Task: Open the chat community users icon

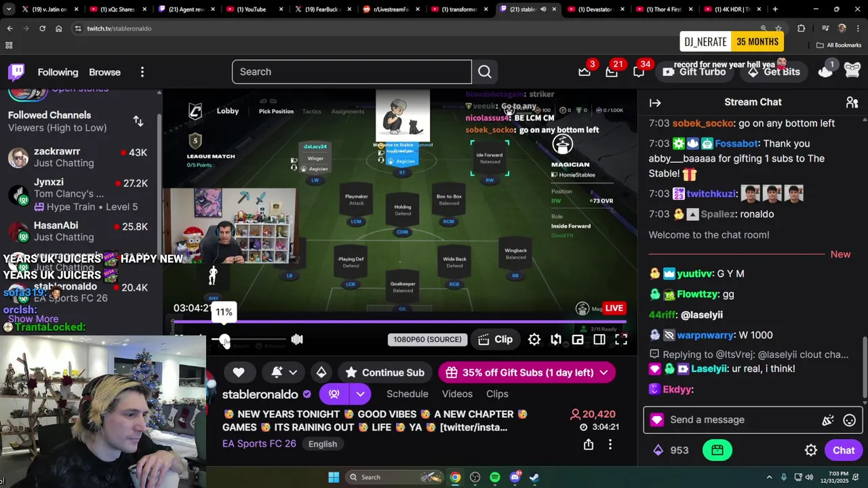Action: click(x=852, y=102)
